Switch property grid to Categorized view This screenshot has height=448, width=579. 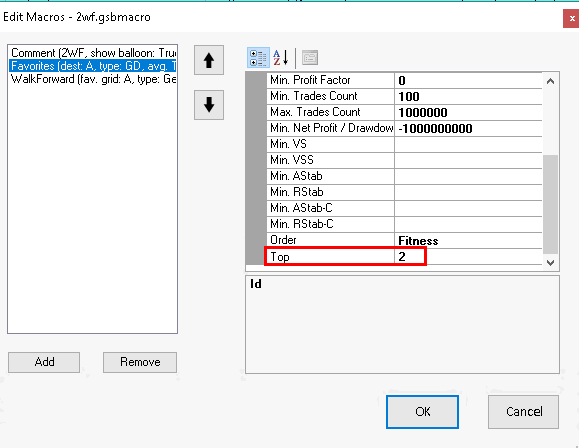tap(258, 58)
